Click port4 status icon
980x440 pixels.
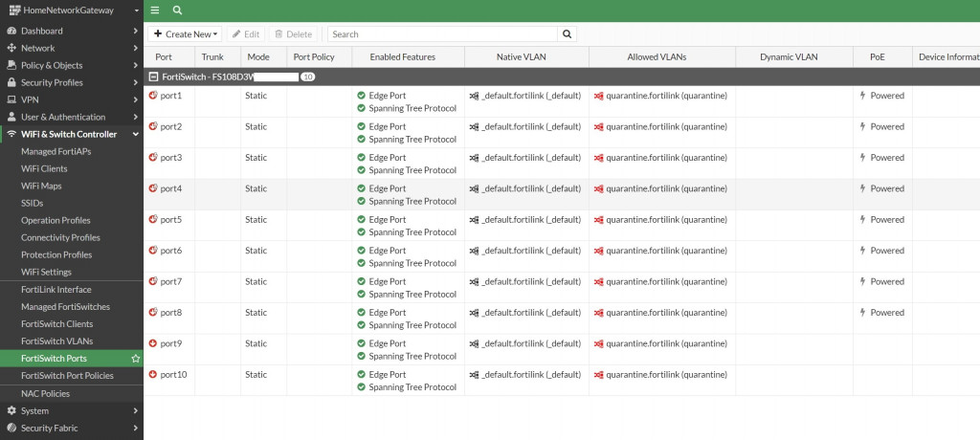point(153,188)
